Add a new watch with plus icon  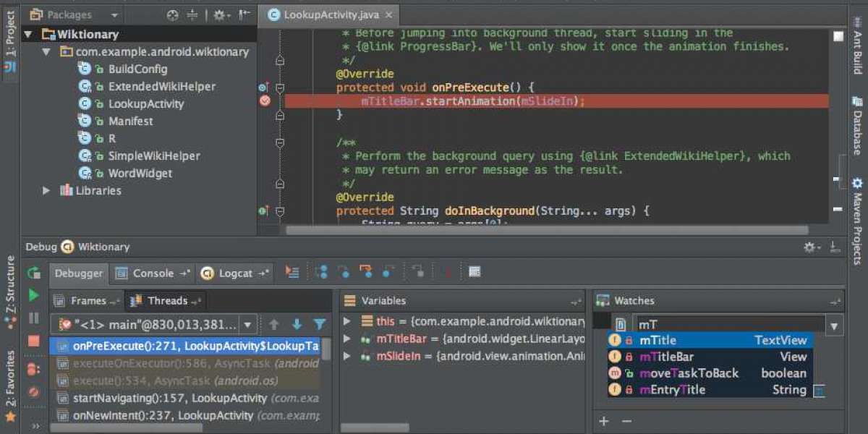(x=604, y=421)
